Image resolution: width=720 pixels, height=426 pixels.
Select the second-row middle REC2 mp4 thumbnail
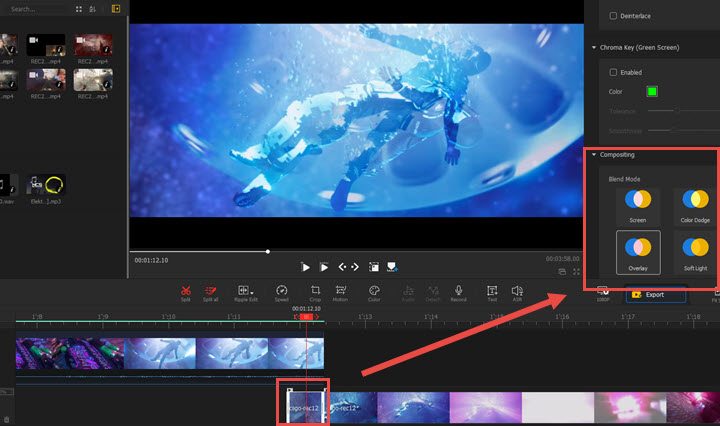(x=45, y=80)
